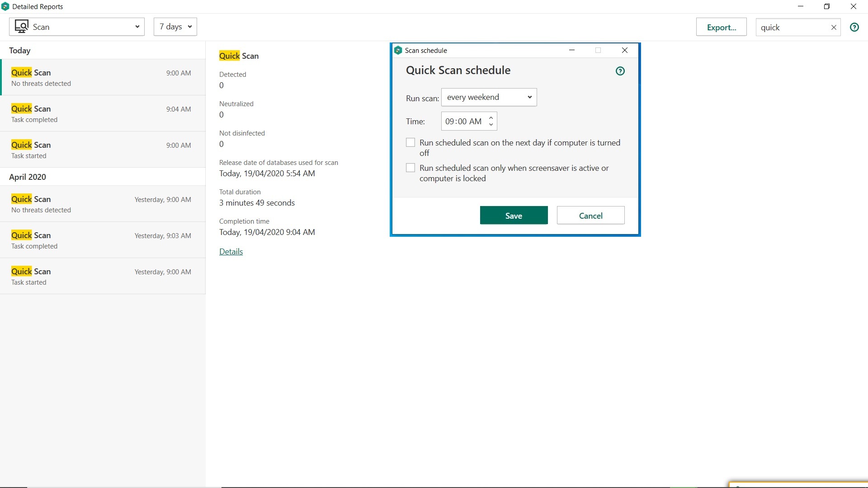Cancel the scan schedule dialog
Image resolution: width=868 pixels, height=488 pixels.
click(590, 216)
